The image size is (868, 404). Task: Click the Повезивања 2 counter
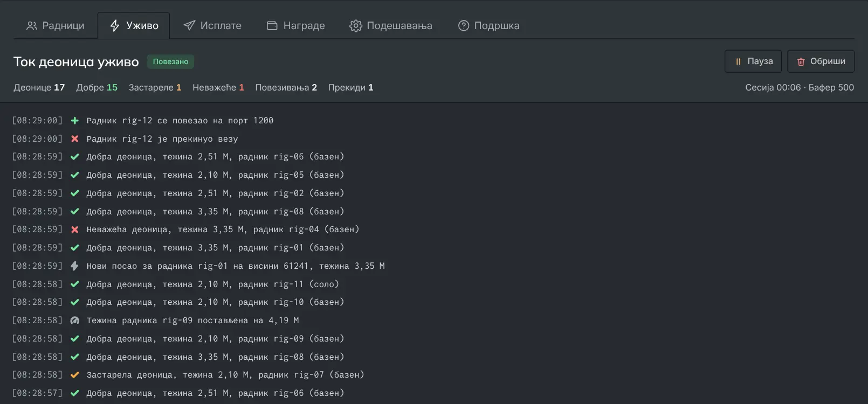[286, 87]
